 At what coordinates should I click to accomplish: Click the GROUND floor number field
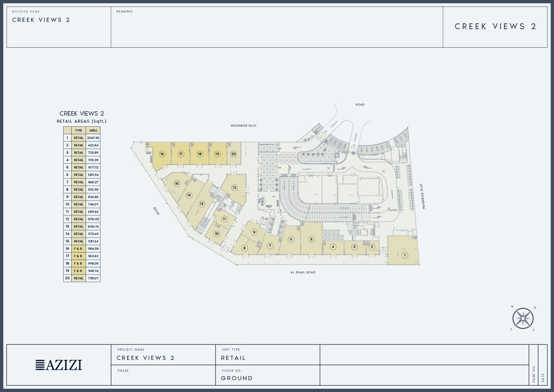coord(237,378)
